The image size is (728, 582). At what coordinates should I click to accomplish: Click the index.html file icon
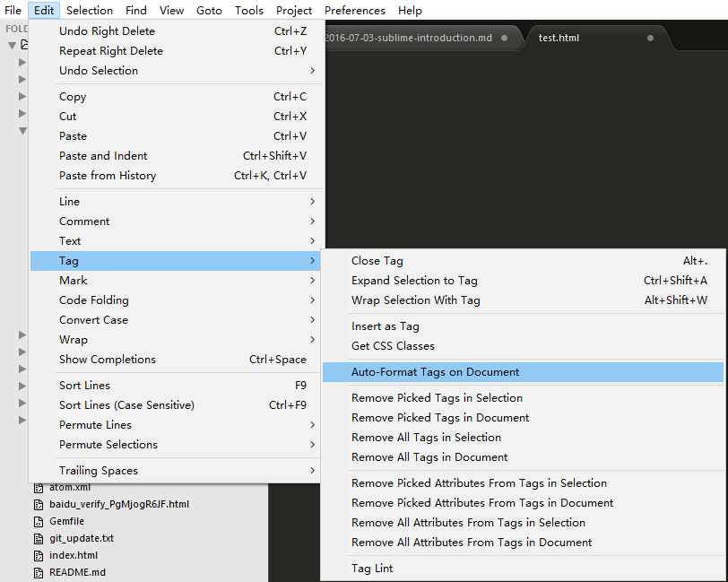(x=39, y=555)
